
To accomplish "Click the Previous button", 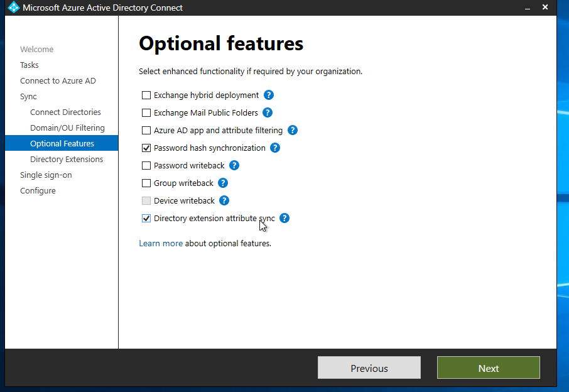I will point(369,367).
